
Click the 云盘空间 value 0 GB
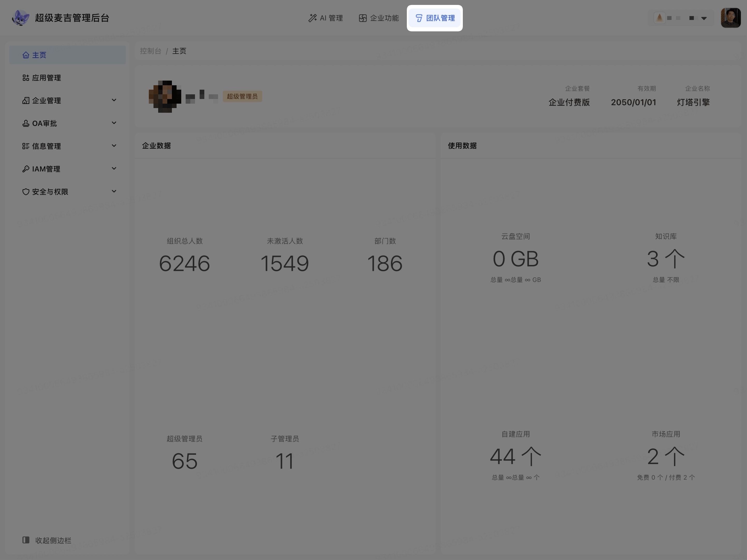pos(515,259)
